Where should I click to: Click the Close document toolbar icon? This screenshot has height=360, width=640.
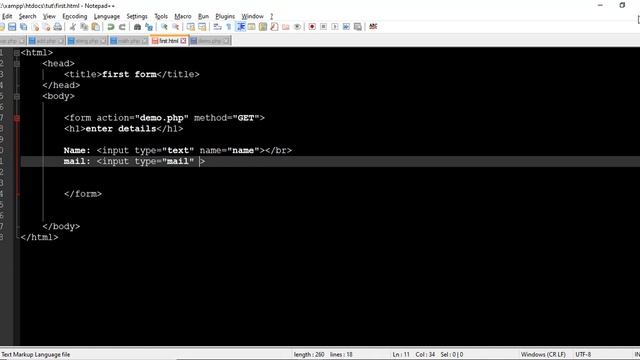pos(36,27)
